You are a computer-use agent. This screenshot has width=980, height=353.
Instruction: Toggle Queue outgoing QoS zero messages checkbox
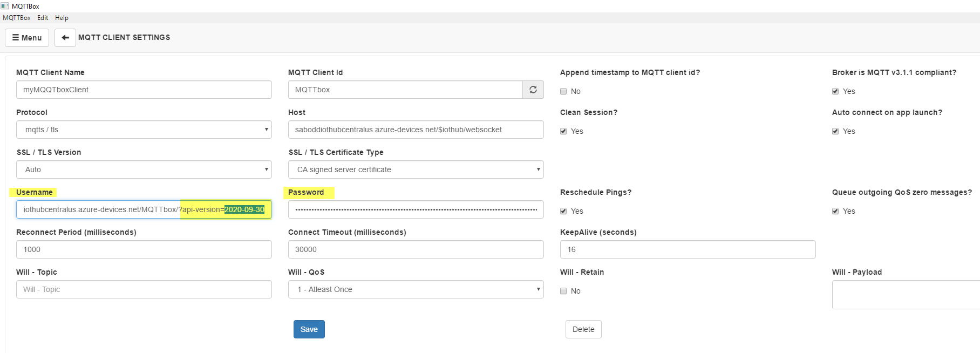click(x=835, y=211)
